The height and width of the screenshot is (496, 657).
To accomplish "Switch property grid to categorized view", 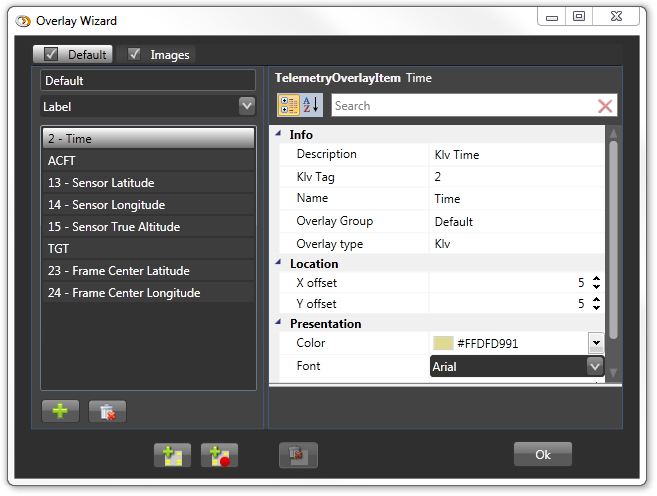I will coord(288,105).
